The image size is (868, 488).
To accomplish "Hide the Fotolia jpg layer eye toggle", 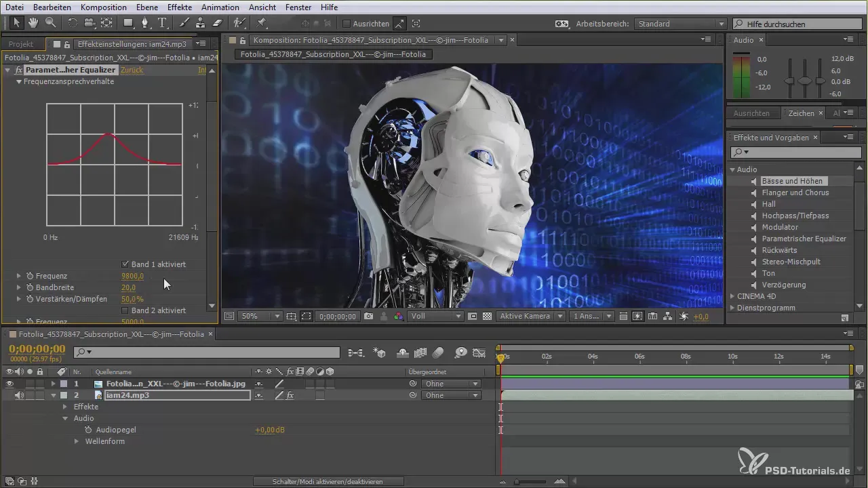I will [x=9, y=384].
